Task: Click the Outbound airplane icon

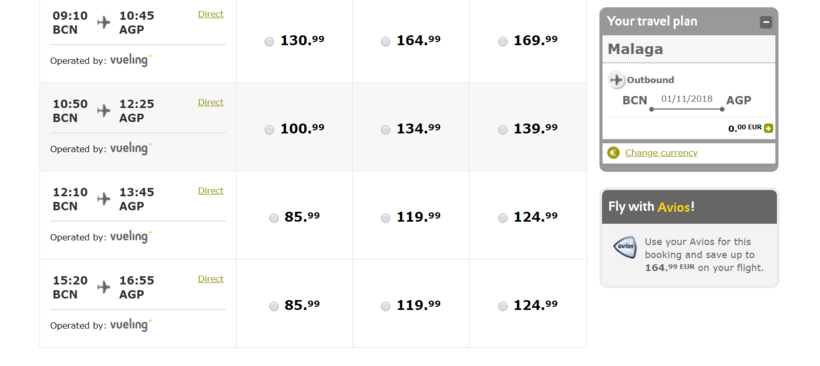Action: point(616,80)
